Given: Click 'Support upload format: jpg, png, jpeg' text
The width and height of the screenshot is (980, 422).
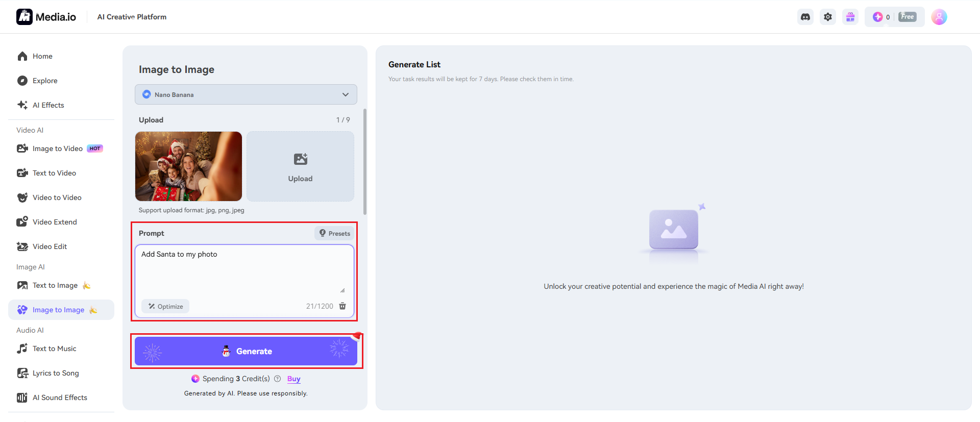Looking at the screenshot, I should (191, 210).
